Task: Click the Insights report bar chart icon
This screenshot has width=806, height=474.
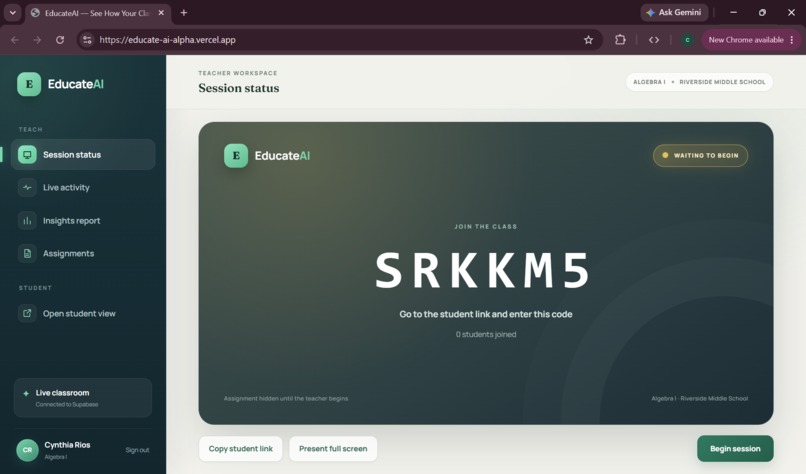Action: pos(27,221)
